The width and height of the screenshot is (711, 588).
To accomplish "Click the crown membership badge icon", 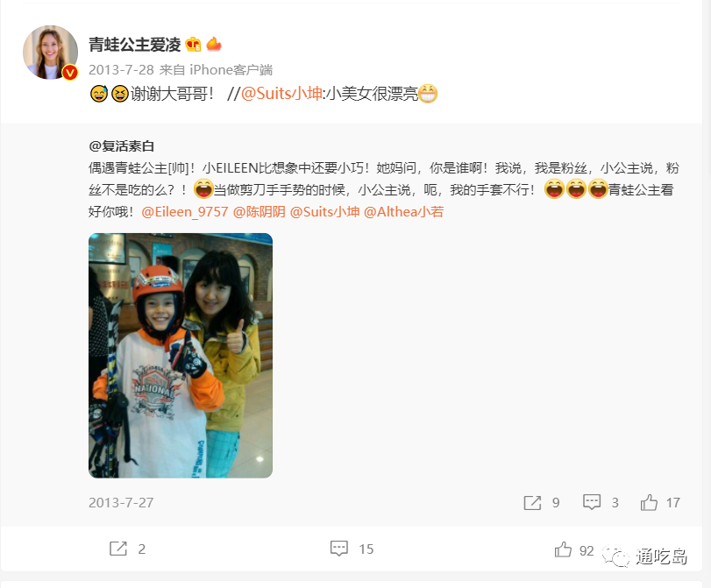I will pos(193,45).
